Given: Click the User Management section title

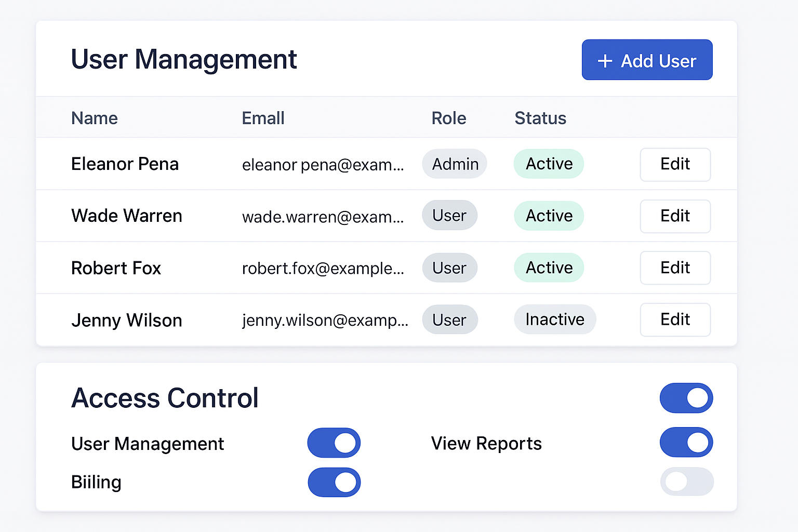Looking at the screenshot, I should click(x=184, y=59).
